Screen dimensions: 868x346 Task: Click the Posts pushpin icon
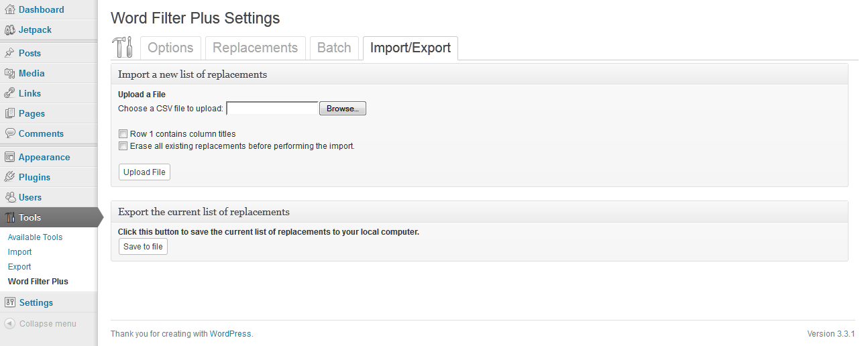pyautogui.click(x=9, y=53)
